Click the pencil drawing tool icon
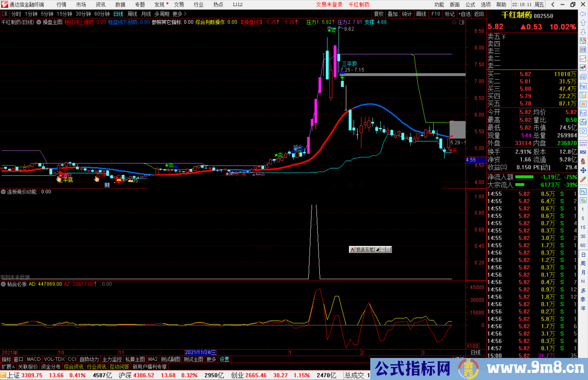The image size is (588, 380). 583,179
